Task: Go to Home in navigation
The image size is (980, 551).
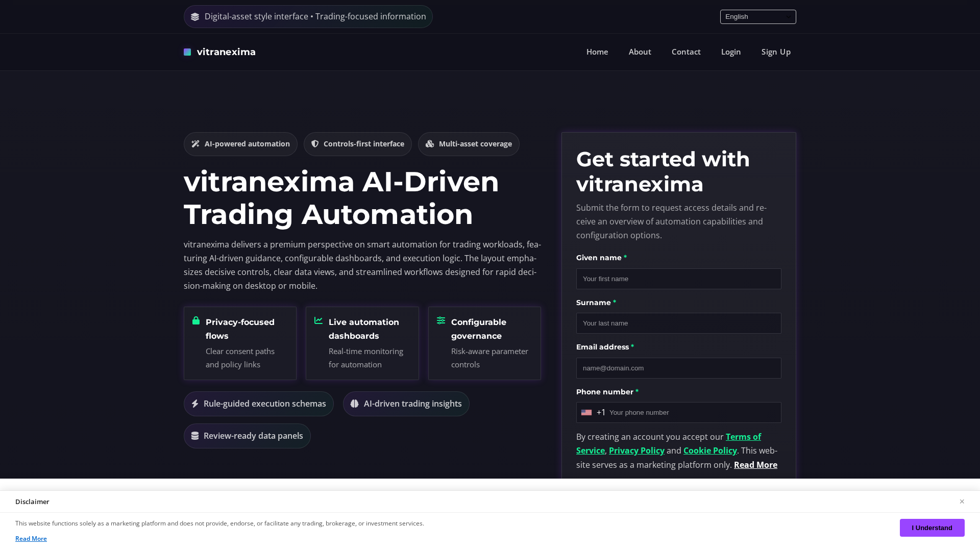Action: click(597, 52)
